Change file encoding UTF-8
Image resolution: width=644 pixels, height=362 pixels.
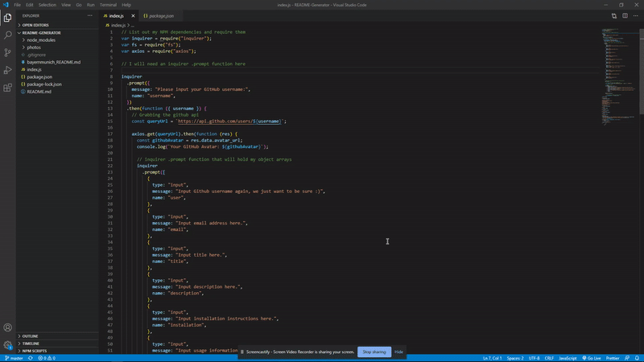coord(534,358)
